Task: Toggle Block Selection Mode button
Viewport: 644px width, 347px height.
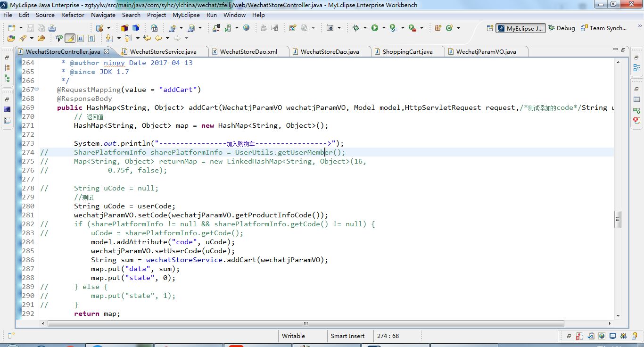Action: tap(81, 38)
